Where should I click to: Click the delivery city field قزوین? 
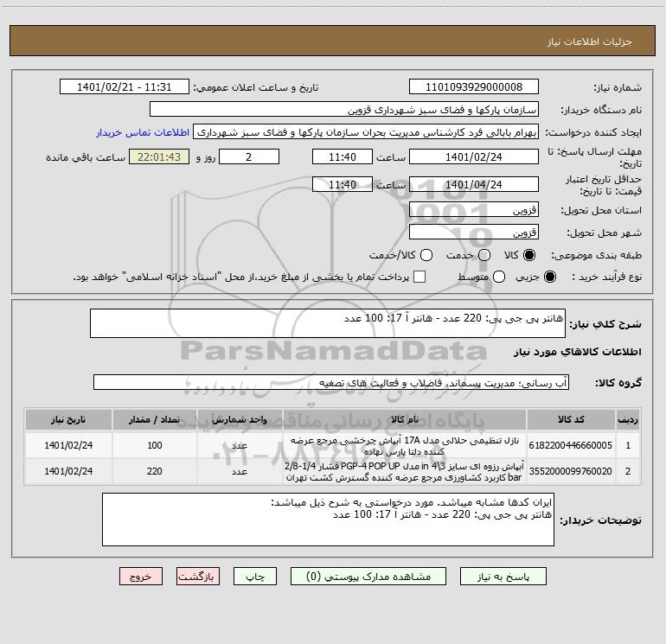(474, 232)
